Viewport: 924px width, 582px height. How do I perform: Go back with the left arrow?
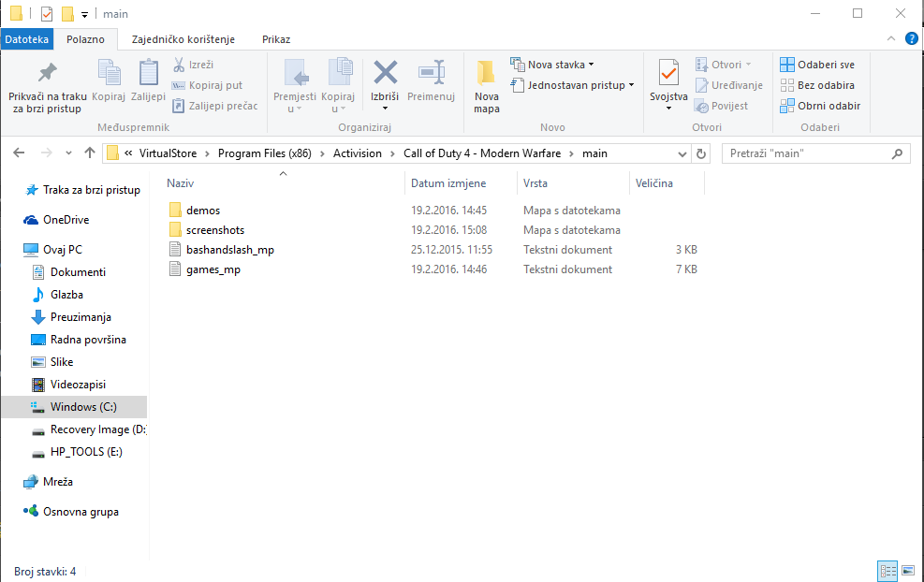point(19,153)
